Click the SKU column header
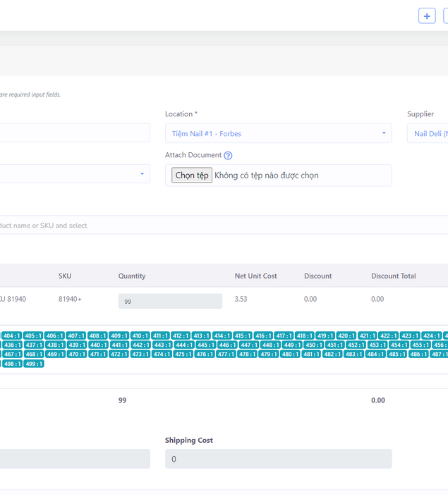 (x=65, y=276)
